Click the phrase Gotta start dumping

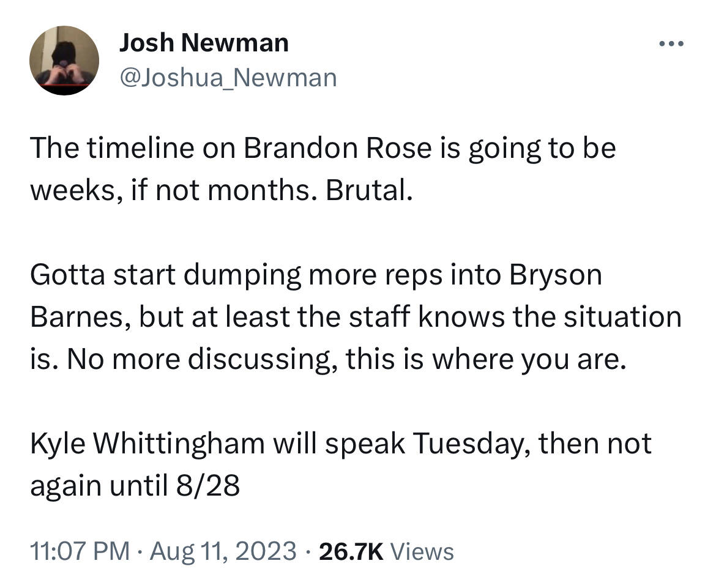[x=166, y=275]
